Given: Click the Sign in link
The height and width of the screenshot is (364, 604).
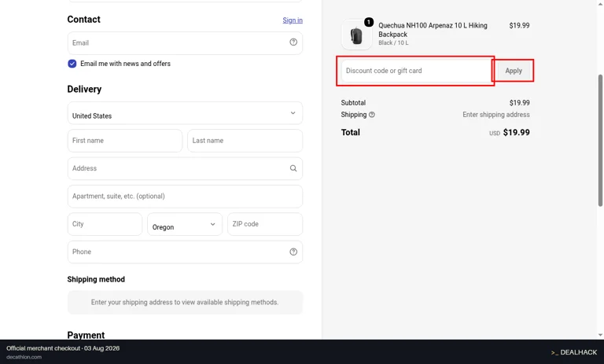Looking at the screenshot, I should 293,20.
